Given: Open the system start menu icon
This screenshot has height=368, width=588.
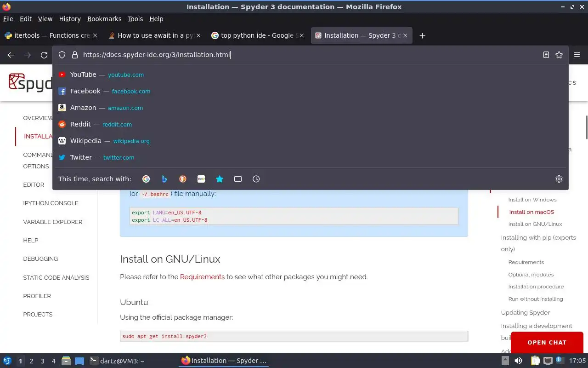Looking at the screenshot, I should (7, 361).
